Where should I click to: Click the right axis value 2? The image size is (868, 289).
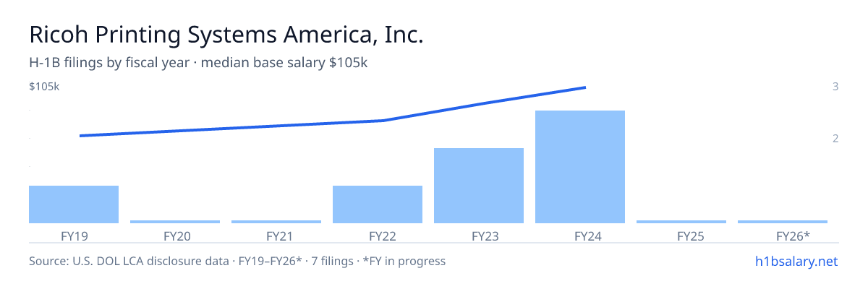coord(835,138)
